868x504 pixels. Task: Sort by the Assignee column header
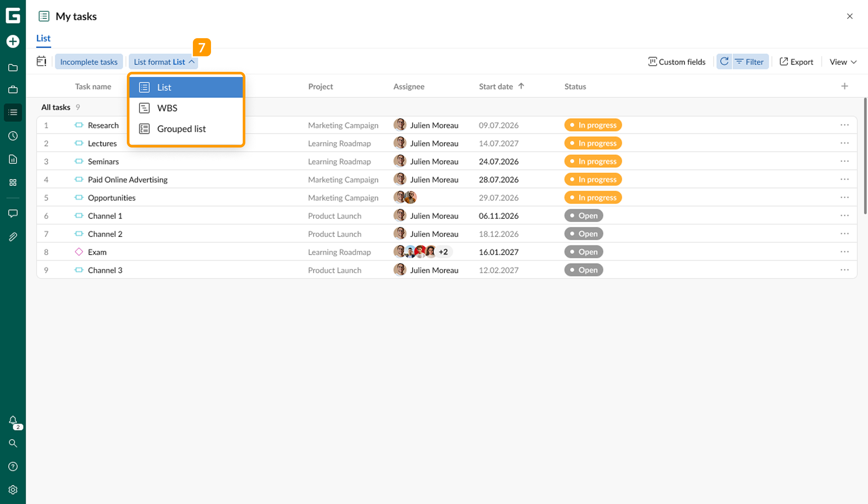click(409, 86)
